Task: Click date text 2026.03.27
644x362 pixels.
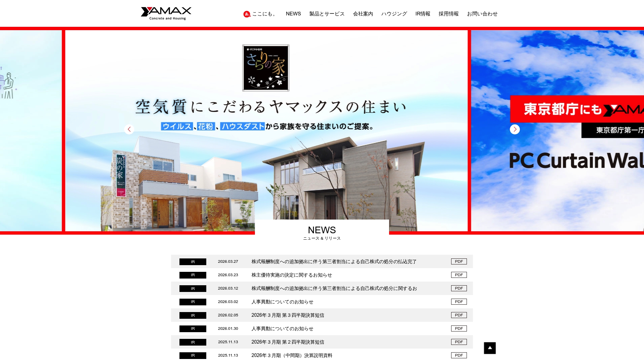Action: (228, 261)
